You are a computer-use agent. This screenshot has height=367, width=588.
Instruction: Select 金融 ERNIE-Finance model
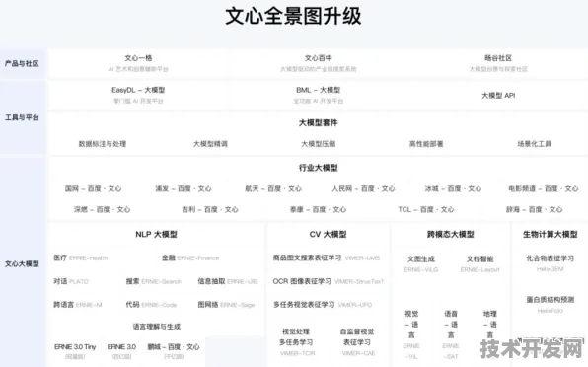pyautogui.click(x=190, y=257)
